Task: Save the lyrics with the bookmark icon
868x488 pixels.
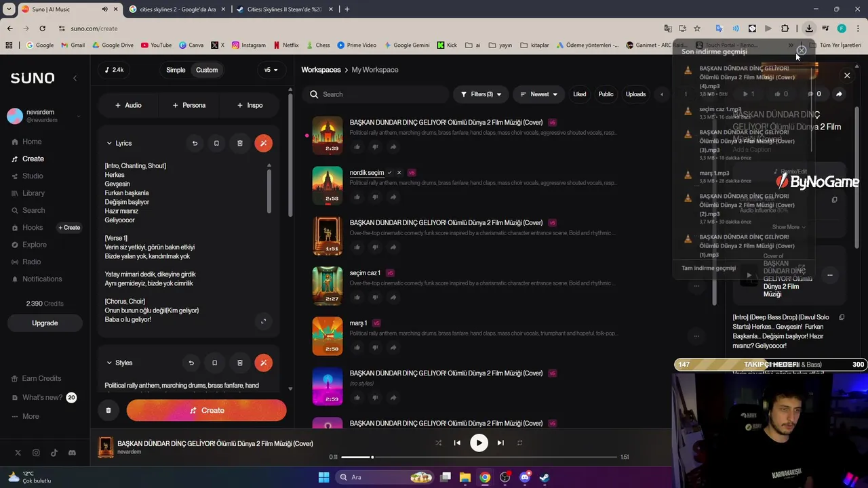Action: [216, 143]
